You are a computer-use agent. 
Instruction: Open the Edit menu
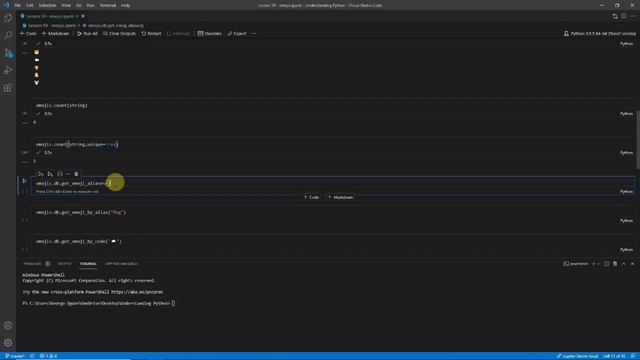[30, 5]
